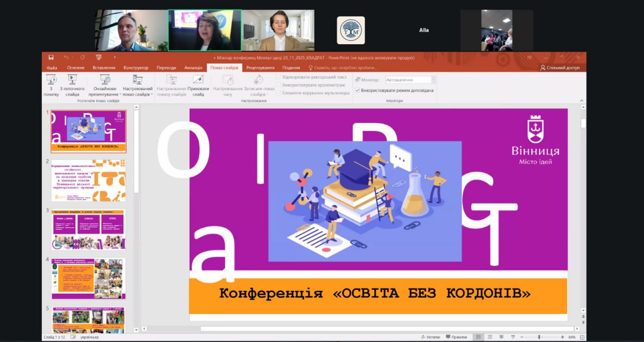The height and width of the screenshot is (342, 644).
Task: Click the Спільний доступ share button
Action: tap(559, 68)
